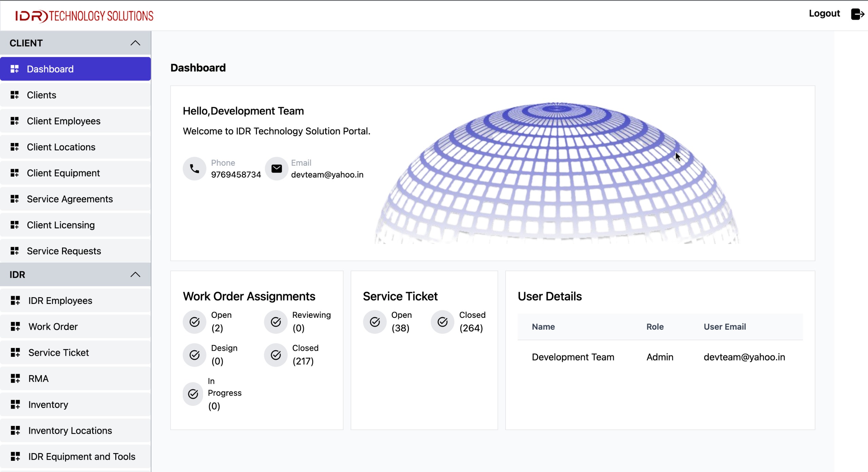Click the In Progress status circle
The width and height of the screenshot is (868, 472).
193,394
